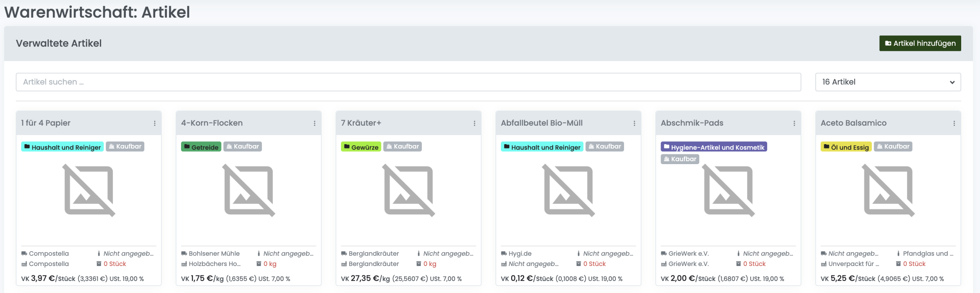Click three-dot menu of Abfallbeutel Bio-Müll
The height and width of the screenshot is (293, 980).
click(x=634, y=123)
